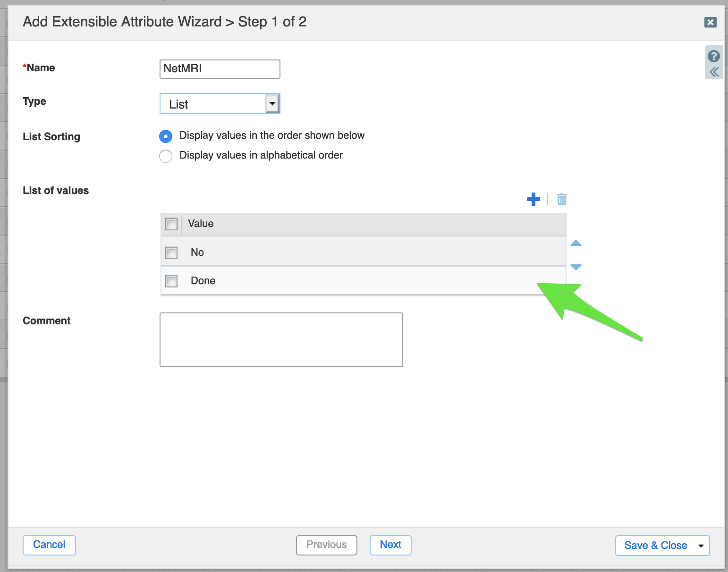This screenshot has height=572, width=728.
Task: Click the Next button
Action: click(390, 545)
